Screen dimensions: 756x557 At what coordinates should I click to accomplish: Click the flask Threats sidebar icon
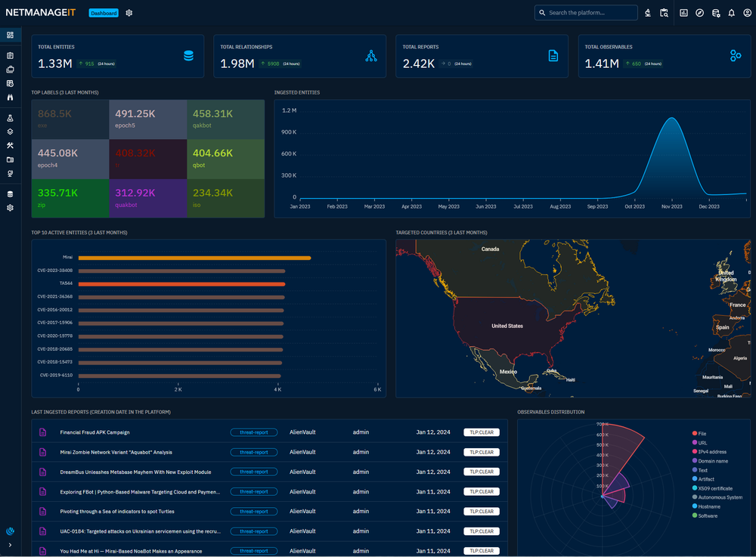point(10,119)
